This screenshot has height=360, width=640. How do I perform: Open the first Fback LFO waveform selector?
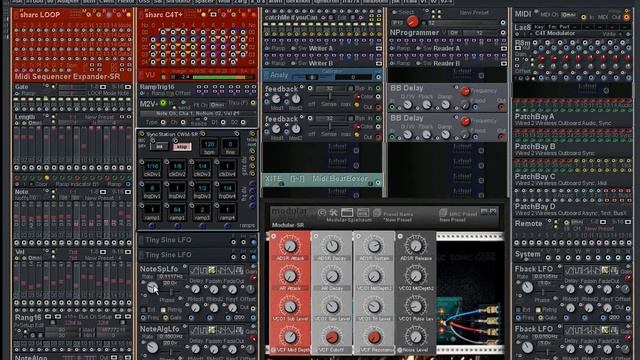tap(591, 270)
